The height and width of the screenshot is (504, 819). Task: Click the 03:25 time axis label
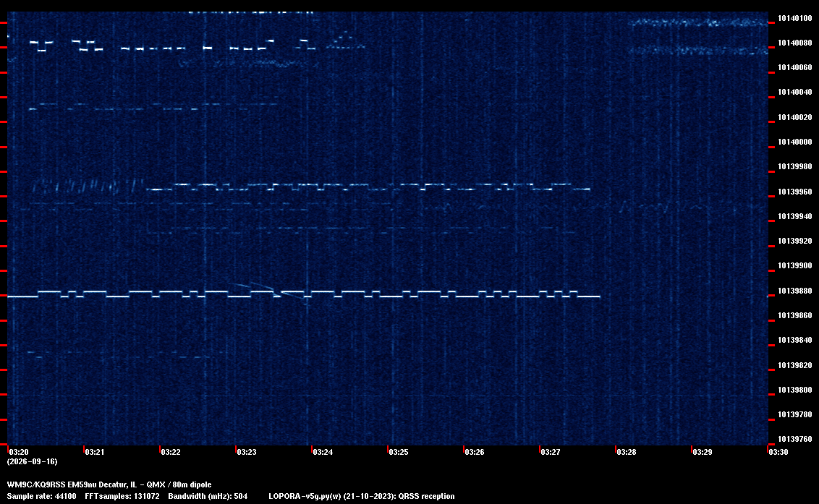tap(399, 452)
